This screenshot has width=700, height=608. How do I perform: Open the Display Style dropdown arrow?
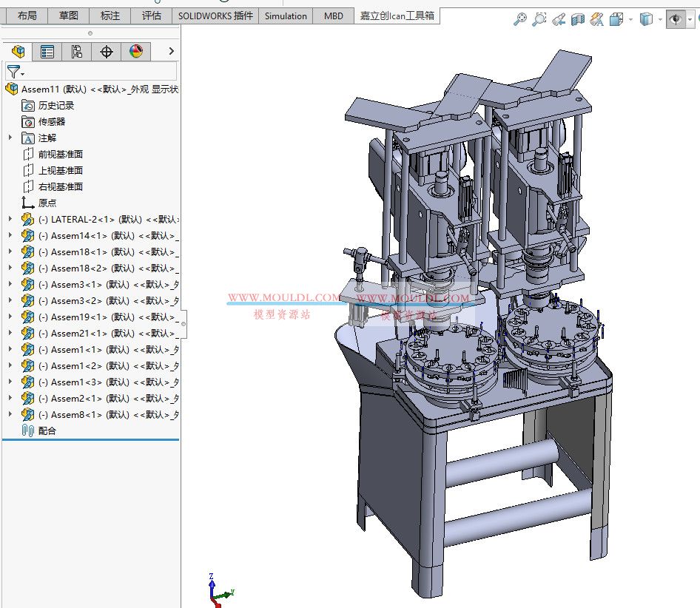point(630,19)
